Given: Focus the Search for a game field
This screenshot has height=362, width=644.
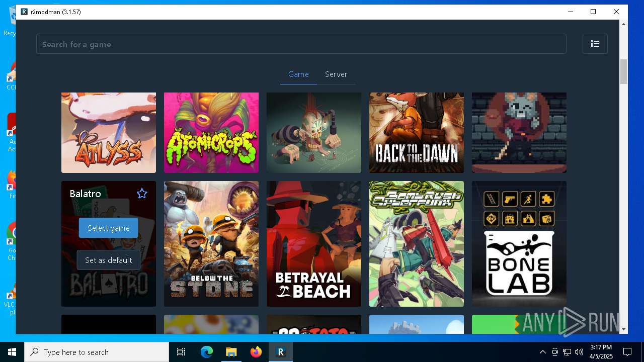Looking at the screenshot, I should 301,44.
